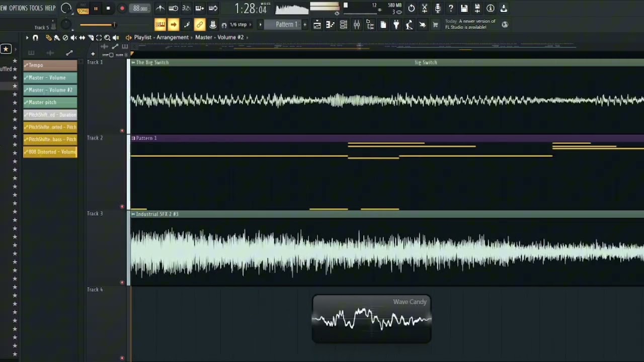
Task: Click the export download icon
Action: click(x=503, y=9)
